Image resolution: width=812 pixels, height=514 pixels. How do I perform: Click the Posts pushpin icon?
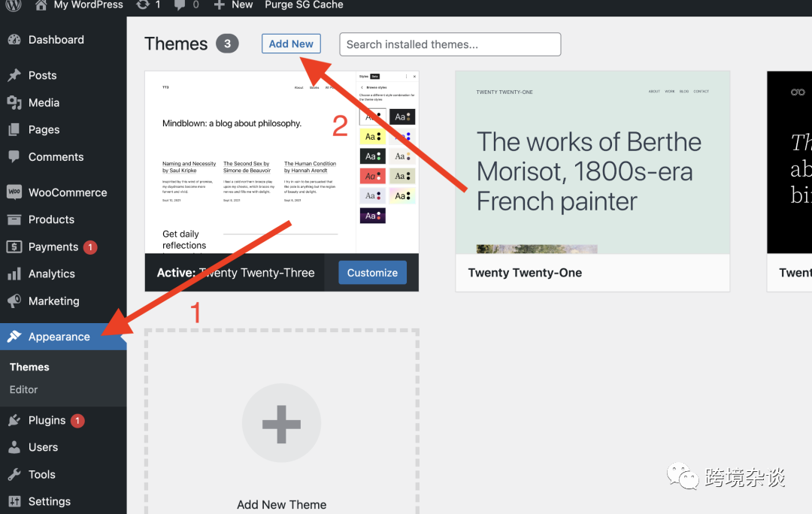(14, 75)
